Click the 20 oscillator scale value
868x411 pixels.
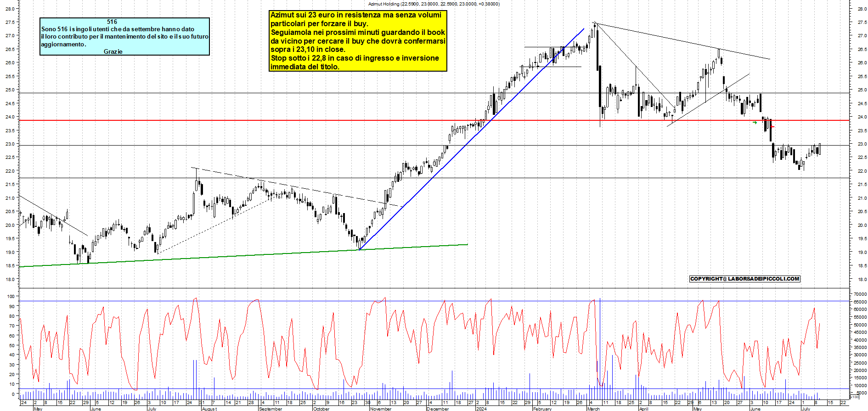pyautogui.click(x=12, y=374)
